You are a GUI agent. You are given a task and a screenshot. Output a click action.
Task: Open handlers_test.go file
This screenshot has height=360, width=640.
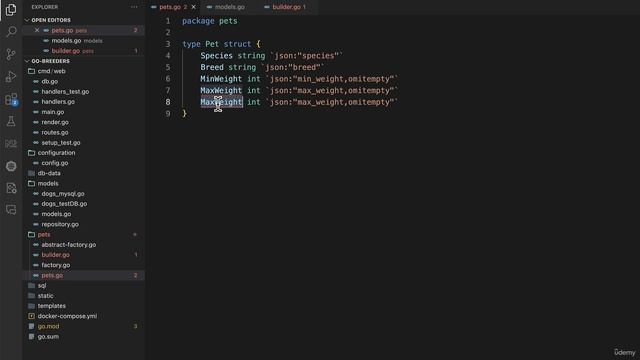click(65, 91)
